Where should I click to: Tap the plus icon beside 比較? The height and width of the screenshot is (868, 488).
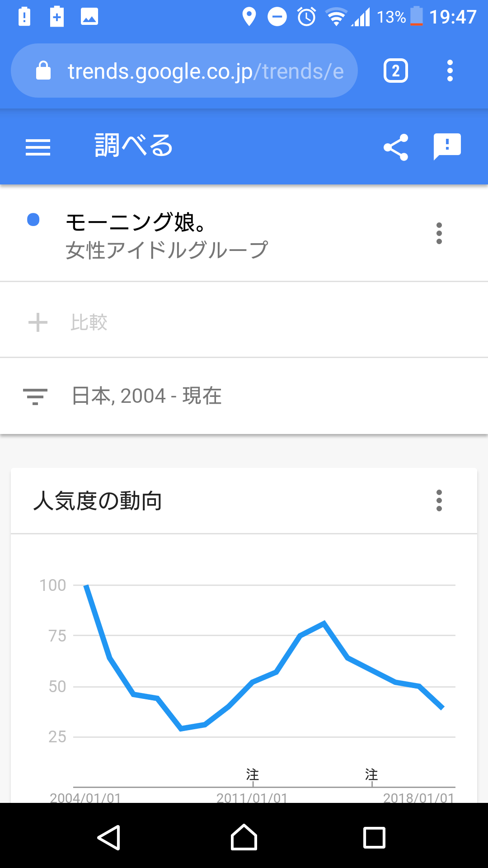38,322
